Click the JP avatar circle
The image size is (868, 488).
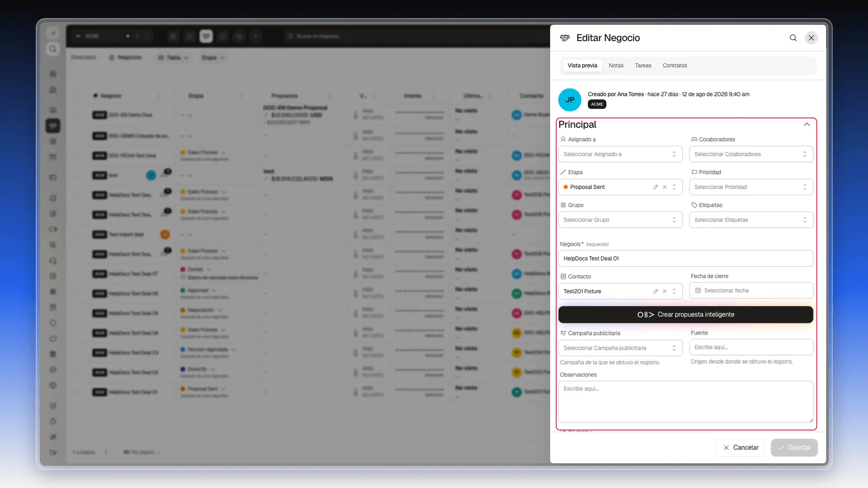click(570, 100)
